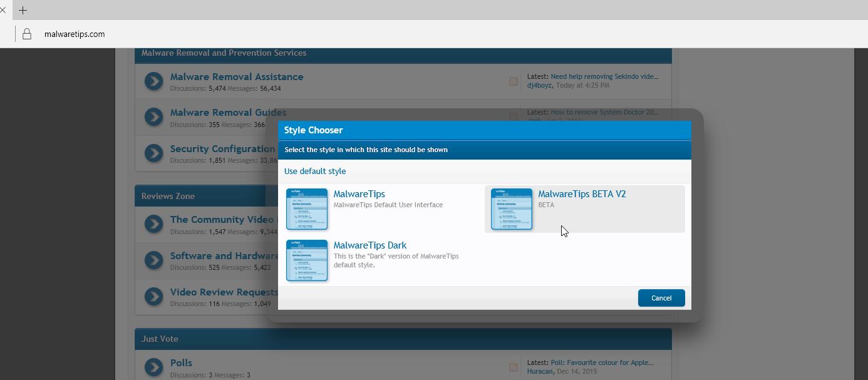Click the lock icon in address bar
The width and height of the screenshot is (868, 380).
(x=27, y=34)
